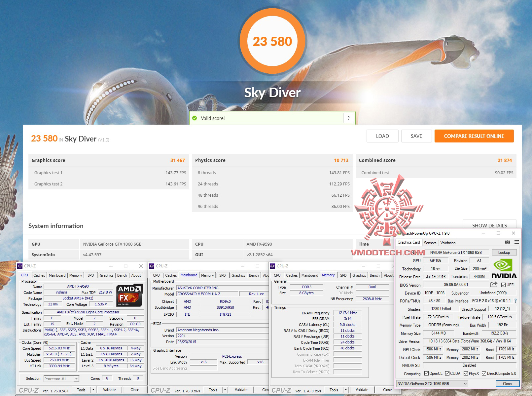Screen dimensions: 532x396
Task: Click the Memory Size value 6144 MB
Action: pyautogui.click(x=439, y=333)
